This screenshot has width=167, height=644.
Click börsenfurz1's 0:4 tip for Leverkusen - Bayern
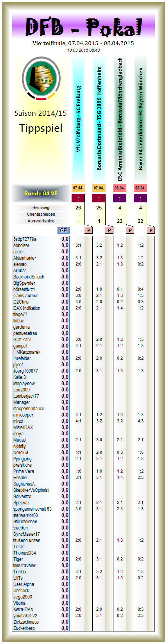(x=140, y=289)
